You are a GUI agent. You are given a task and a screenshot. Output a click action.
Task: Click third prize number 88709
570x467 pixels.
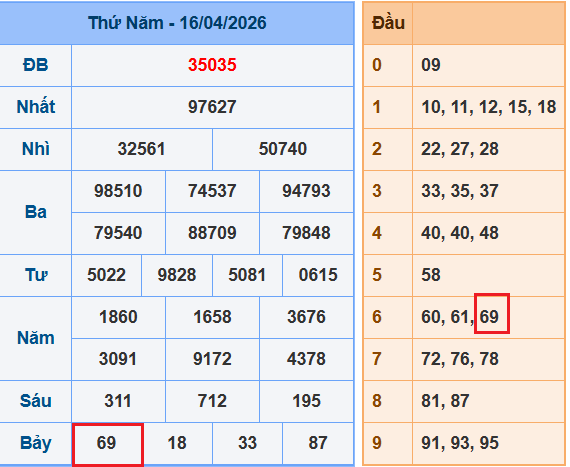click(212, 233)
